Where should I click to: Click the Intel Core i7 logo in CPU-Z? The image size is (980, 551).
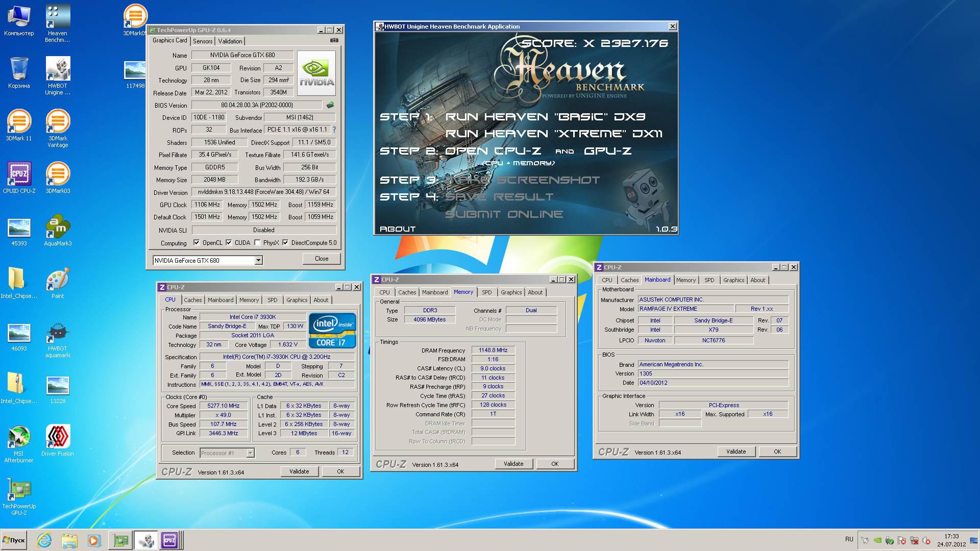pos(332,331)
